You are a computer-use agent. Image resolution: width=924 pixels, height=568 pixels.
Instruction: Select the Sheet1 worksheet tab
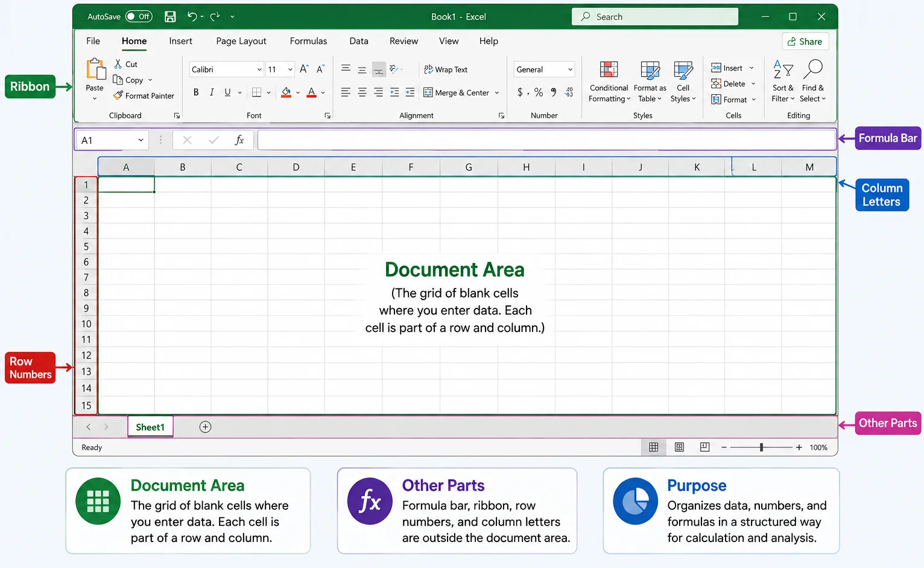[150, 427]
